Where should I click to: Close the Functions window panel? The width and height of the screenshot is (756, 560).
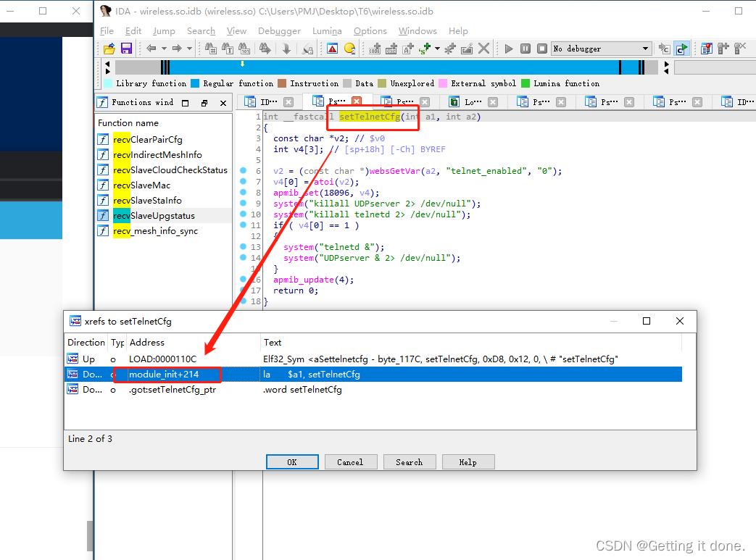(223, 103)
